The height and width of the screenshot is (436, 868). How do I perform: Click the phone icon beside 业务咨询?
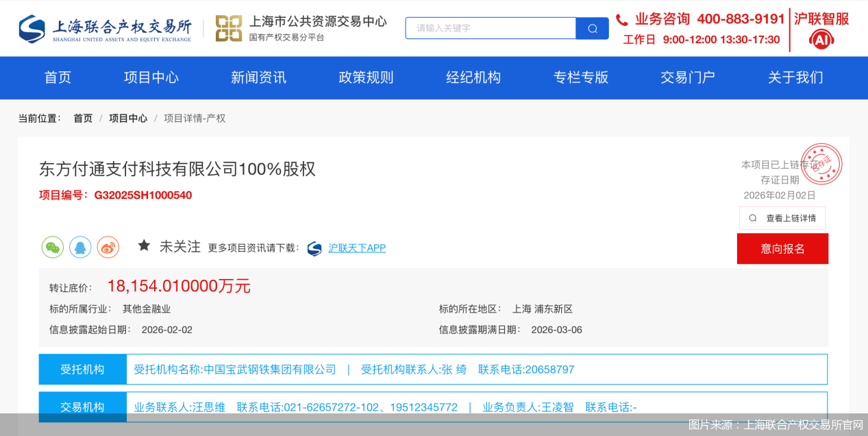(622, 19)
